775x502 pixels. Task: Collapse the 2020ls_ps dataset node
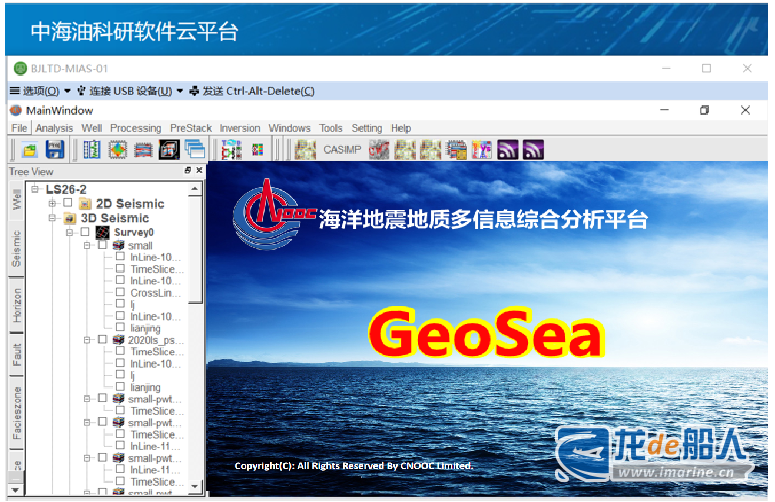pos(87,339)
